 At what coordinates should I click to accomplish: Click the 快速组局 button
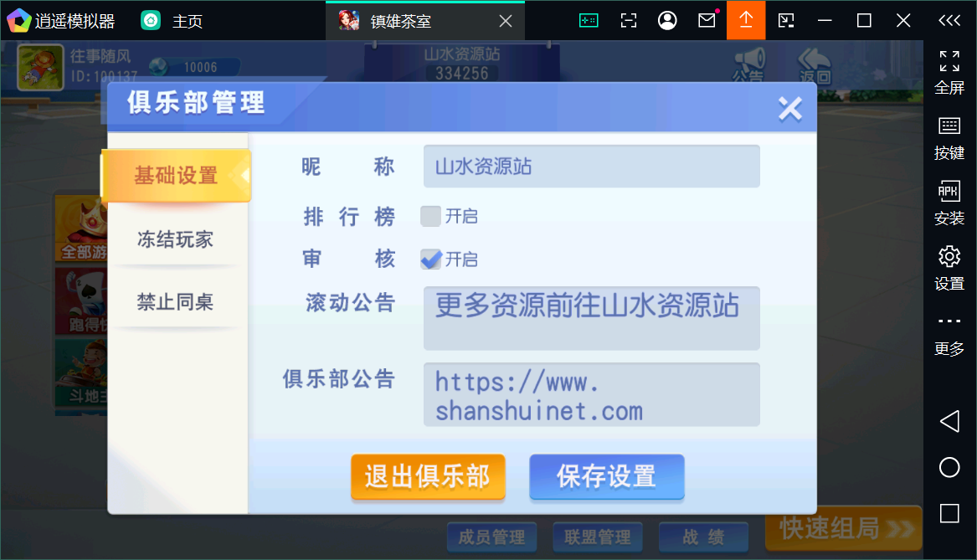843,528
